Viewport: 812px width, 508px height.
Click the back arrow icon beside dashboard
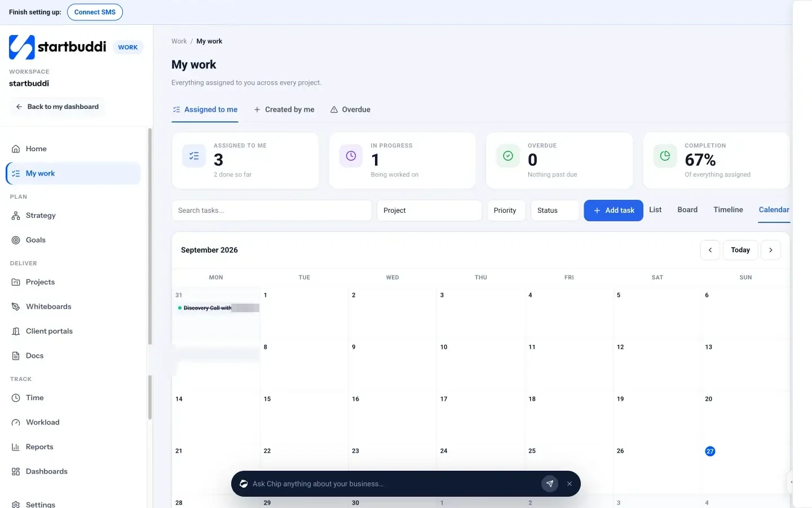[19, 107]
